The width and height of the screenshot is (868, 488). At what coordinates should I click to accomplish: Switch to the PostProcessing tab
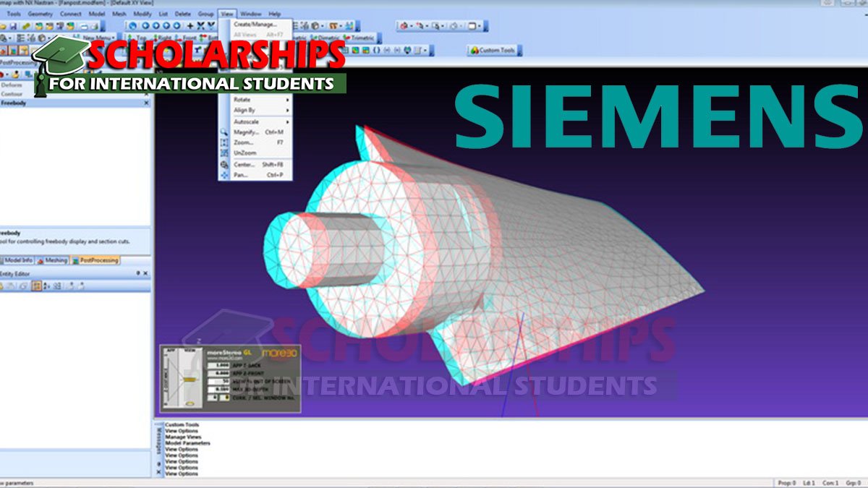point(95,260)
